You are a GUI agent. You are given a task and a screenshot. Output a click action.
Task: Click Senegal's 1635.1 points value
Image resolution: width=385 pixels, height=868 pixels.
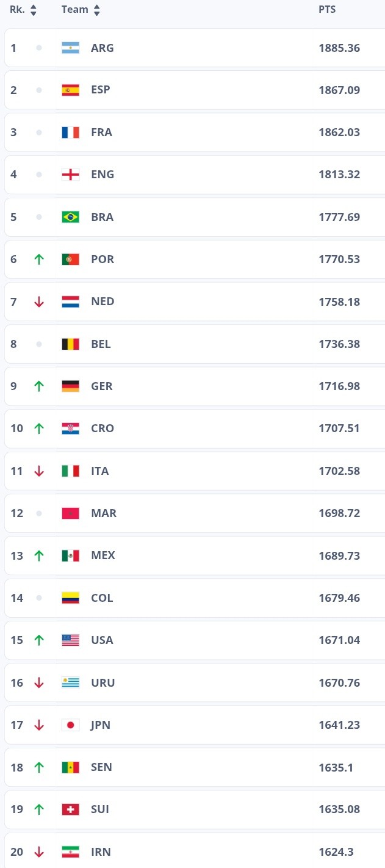tap(335, 767)
